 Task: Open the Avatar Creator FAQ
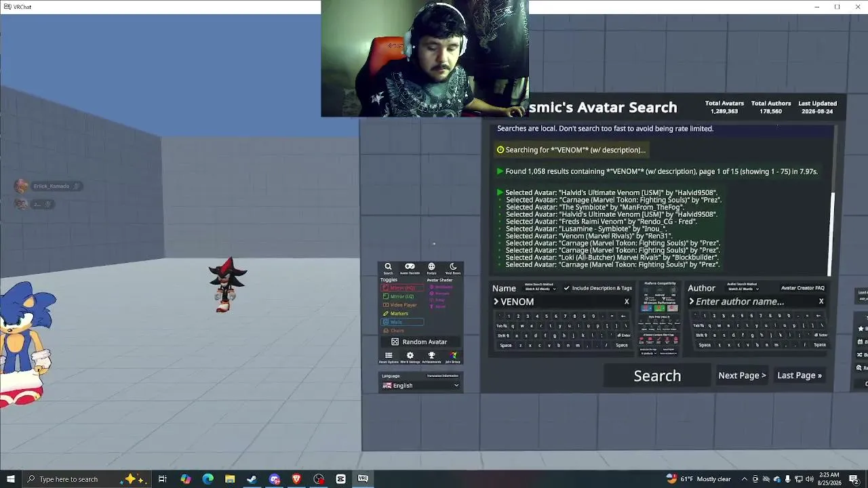point(803,288)
